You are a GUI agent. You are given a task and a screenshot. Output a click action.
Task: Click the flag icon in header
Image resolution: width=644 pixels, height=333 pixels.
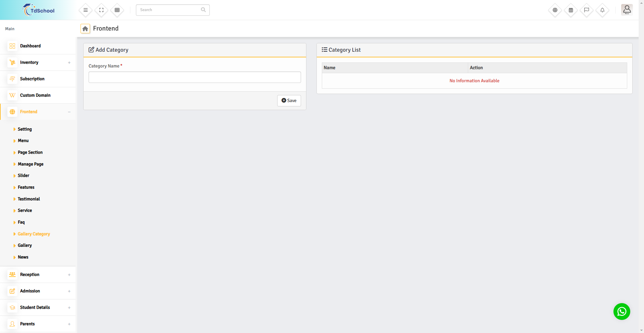(x=587, y=10)
